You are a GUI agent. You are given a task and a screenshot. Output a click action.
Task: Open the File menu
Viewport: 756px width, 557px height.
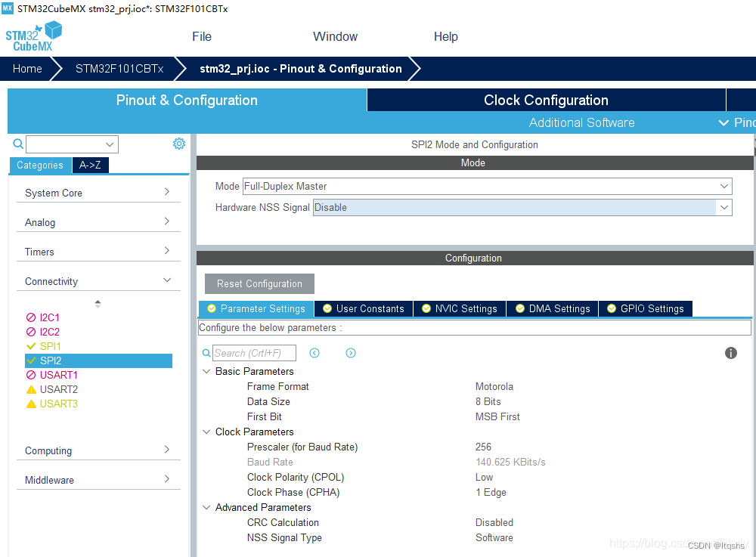[202, 36]
